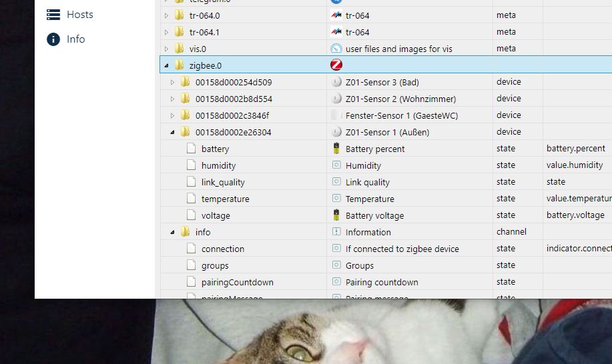
Task: Select the temperature tree item
Action: point(225,199)
